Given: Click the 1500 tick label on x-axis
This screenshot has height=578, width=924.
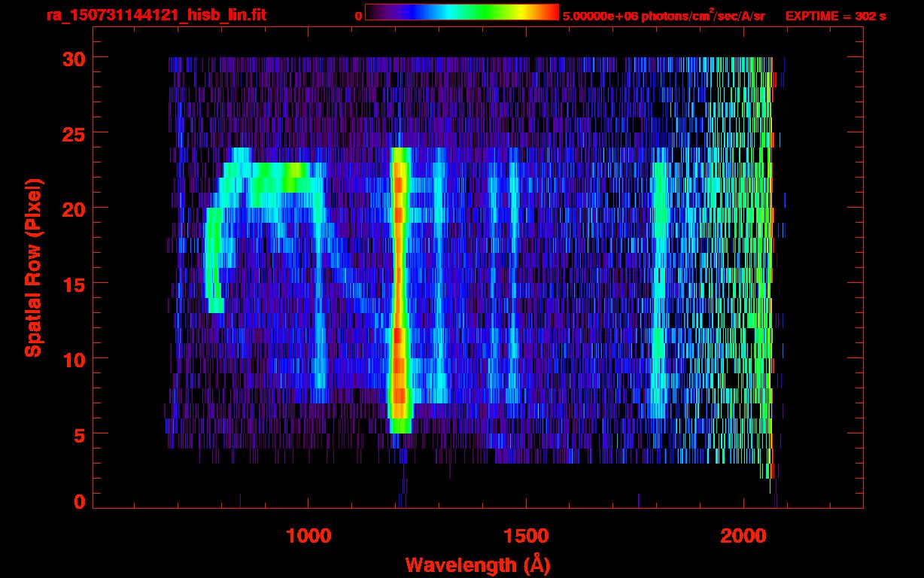Looking at the screenshot, I should (x=526, y=536).
